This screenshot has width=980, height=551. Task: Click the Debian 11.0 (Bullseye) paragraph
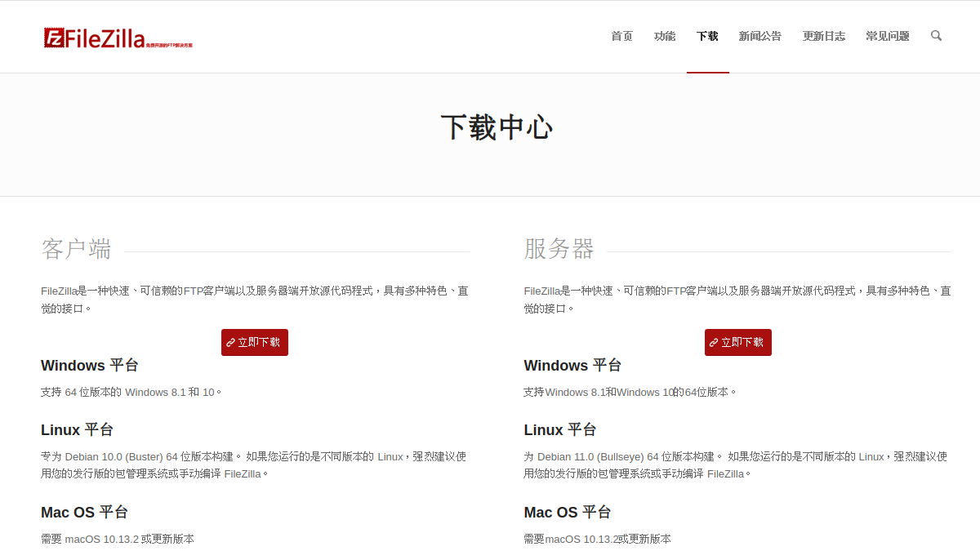(737, 465)
